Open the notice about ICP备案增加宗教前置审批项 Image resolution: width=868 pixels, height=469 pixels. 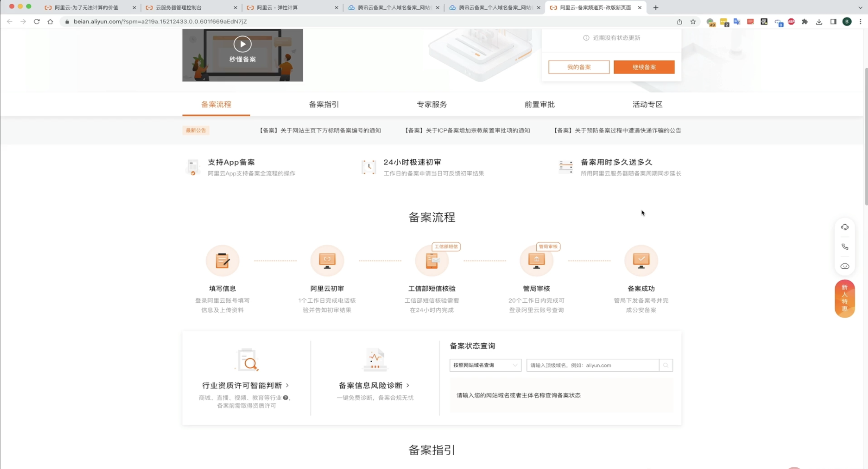467,130
